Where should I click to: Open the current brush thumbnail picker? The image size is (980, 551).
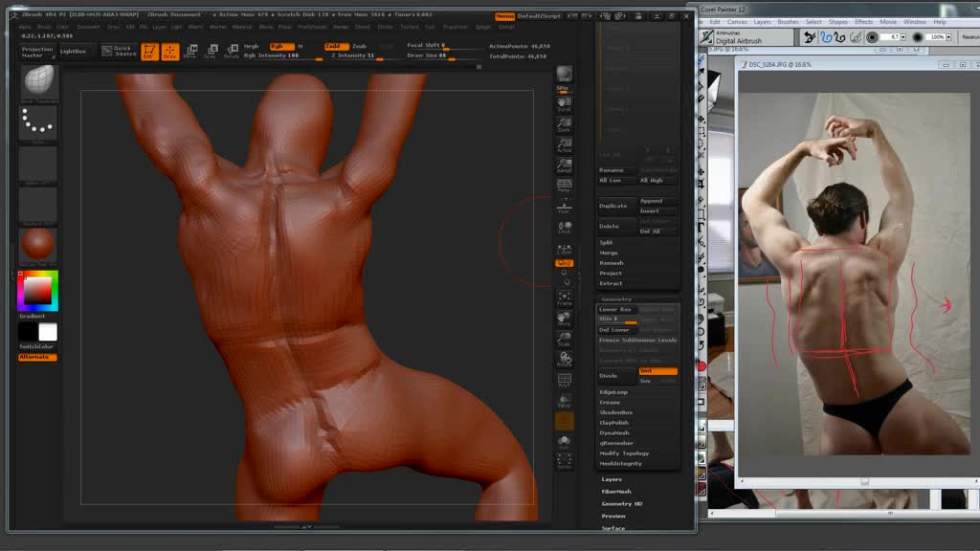click(x=38, y=83)
